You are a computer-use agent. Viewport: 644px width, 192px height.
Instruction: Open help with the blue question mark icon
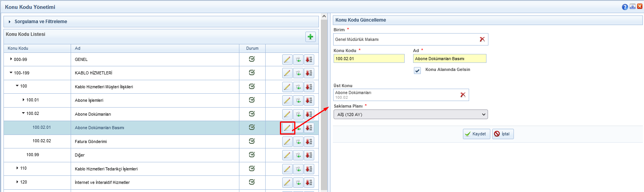pos(625,7)
